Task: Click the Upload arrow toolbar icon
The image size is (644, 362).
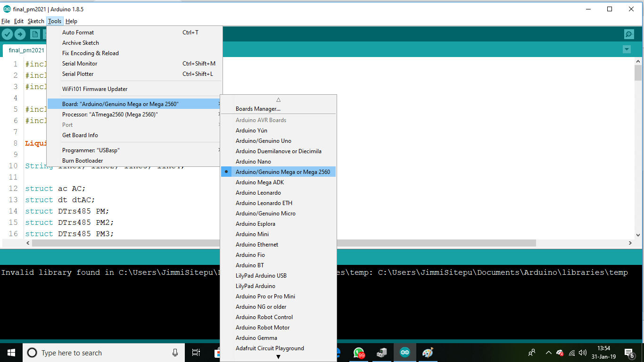Action: coord(20,34)
